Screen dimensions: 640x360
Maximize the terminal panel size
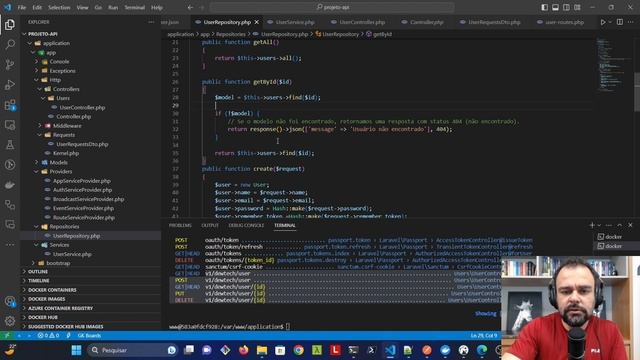click(x=620, y=225)
